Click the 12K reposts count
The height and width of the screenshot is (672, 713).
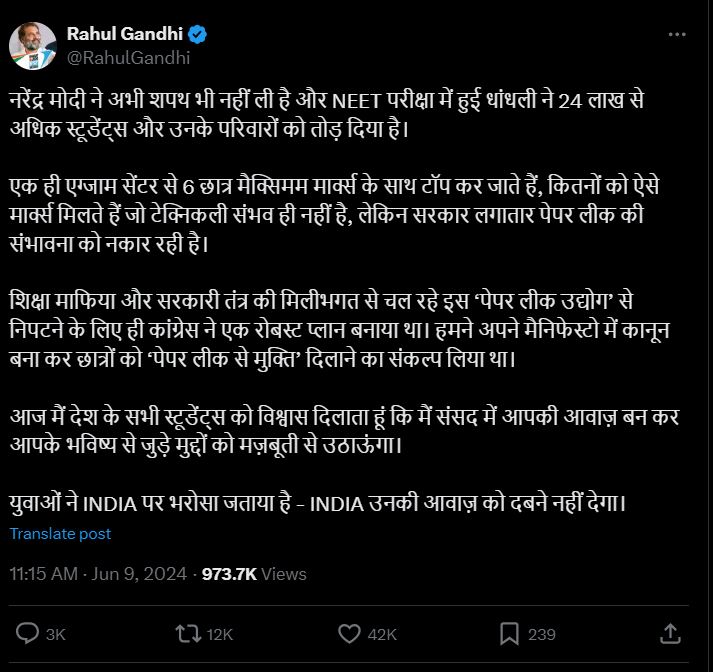click(x=220, y=634)
